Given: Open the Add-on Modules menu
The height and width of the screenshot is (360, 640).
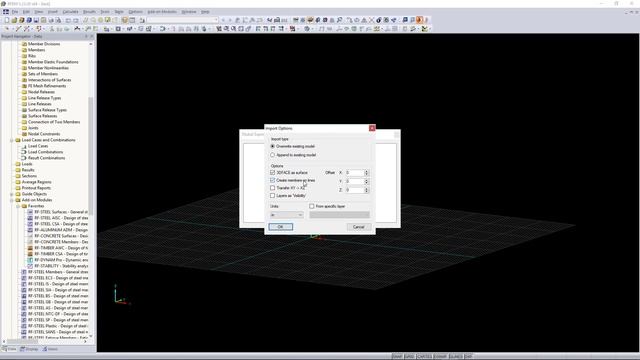Looking at the screenshot, I should [162, 12].
